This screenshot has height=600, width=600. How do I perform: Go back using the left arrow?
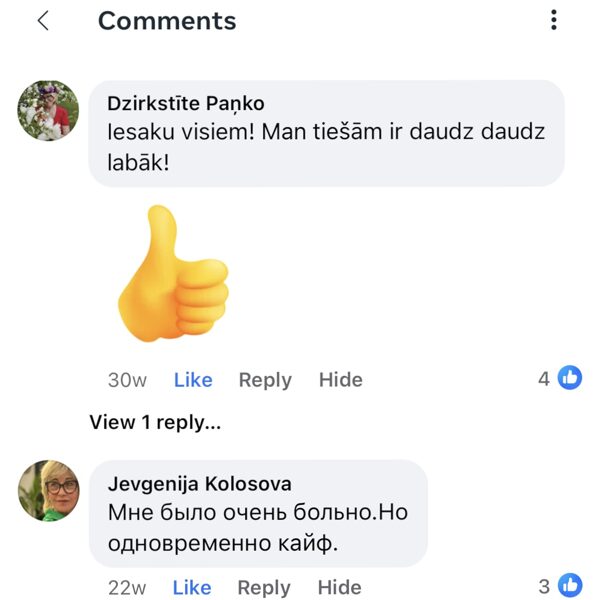pos(43,21)
